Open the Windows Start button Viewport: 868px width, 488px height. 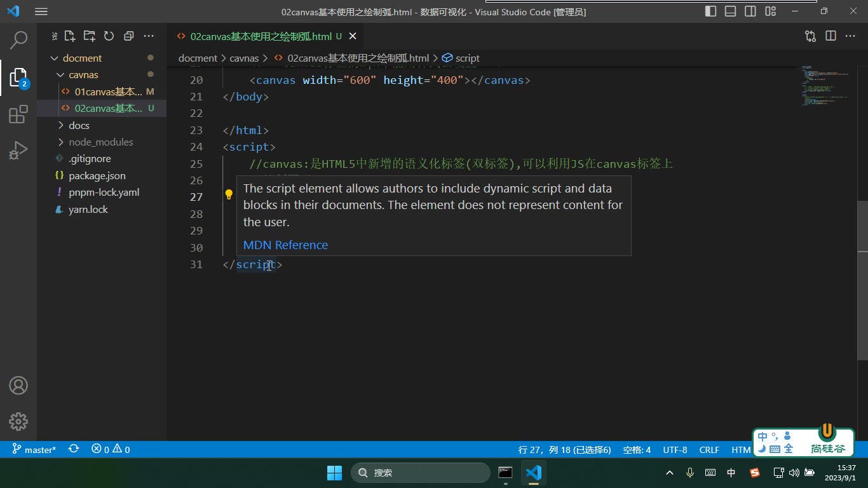point(334,473)
